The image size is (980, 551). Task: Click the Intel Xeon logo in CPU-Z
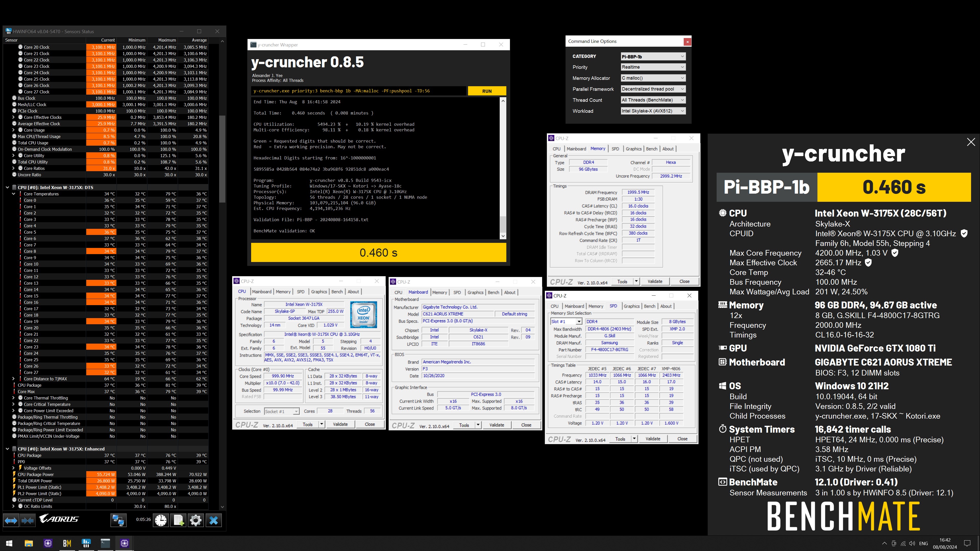pyautogui.click(x=363, y=315)
